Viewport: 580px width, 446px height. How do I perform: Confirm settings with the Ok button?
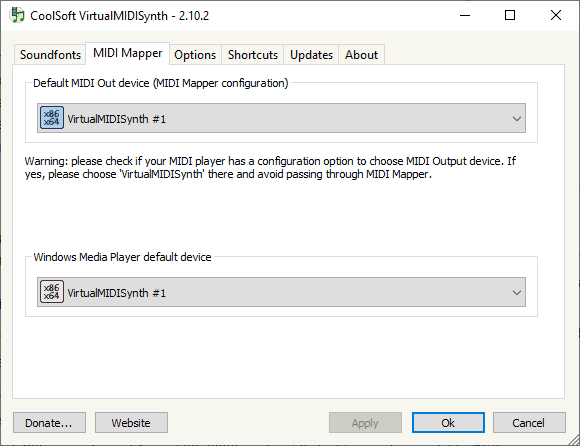click(448, 423)
